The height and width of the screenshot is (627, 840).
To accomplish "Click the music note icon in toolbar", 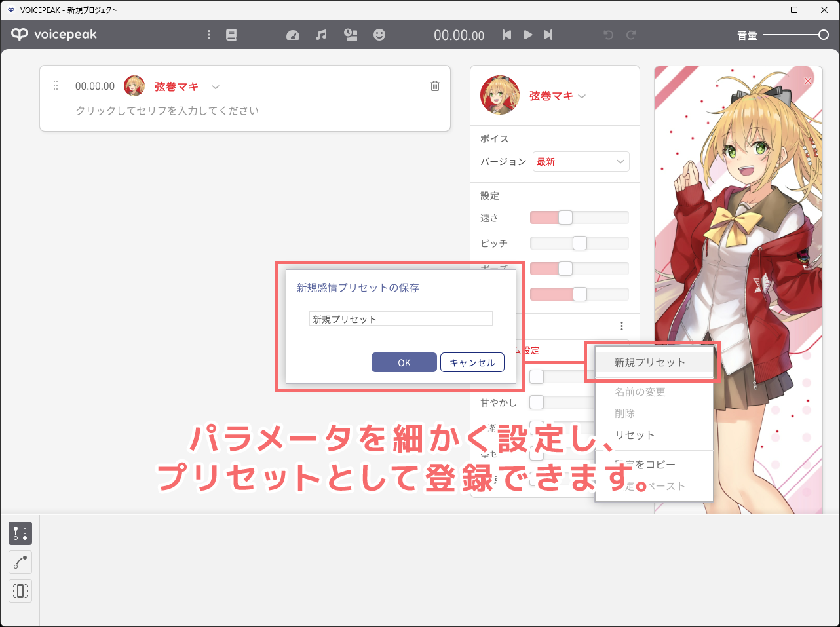I will click(x=321, y=35).
